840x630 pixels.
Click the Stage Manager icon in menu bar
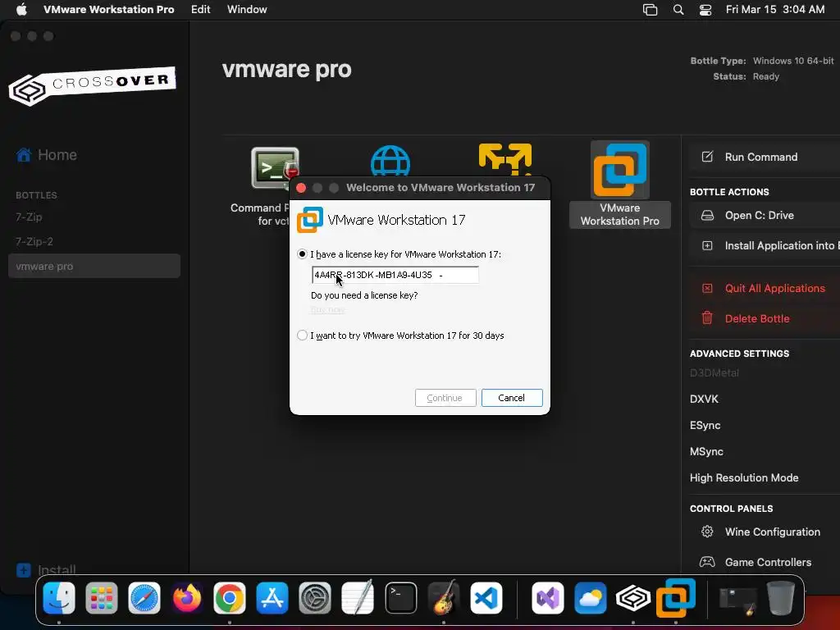click(650, 10)
